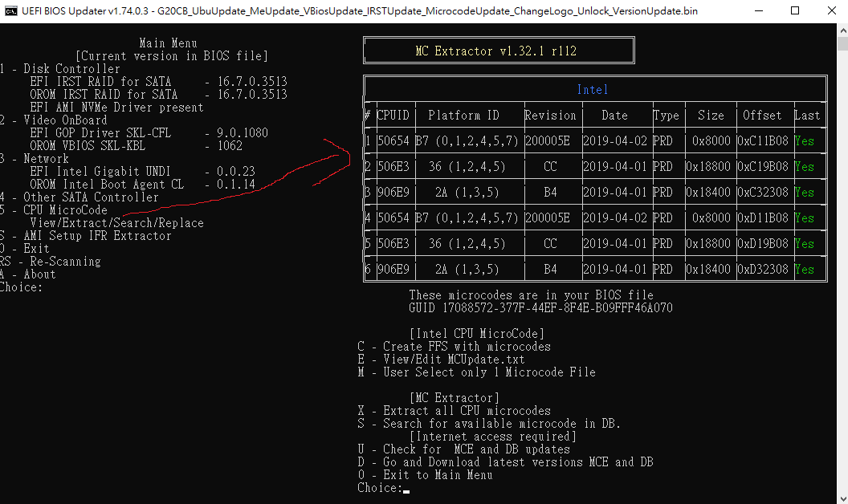
Task: Click 'Create FFS with microcodes' option
Action: click(455, 347)
